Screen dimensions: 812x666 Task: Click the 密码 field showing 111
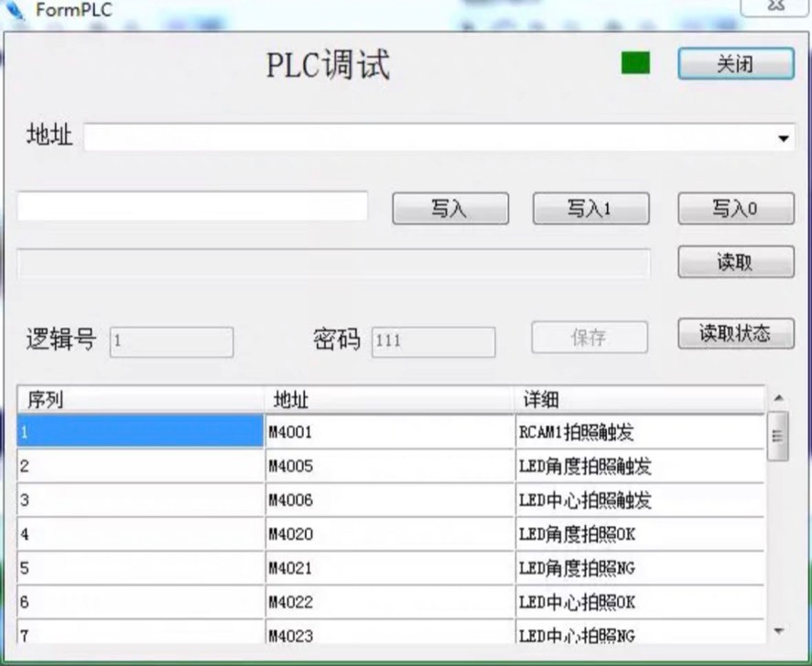coord(433,341)
